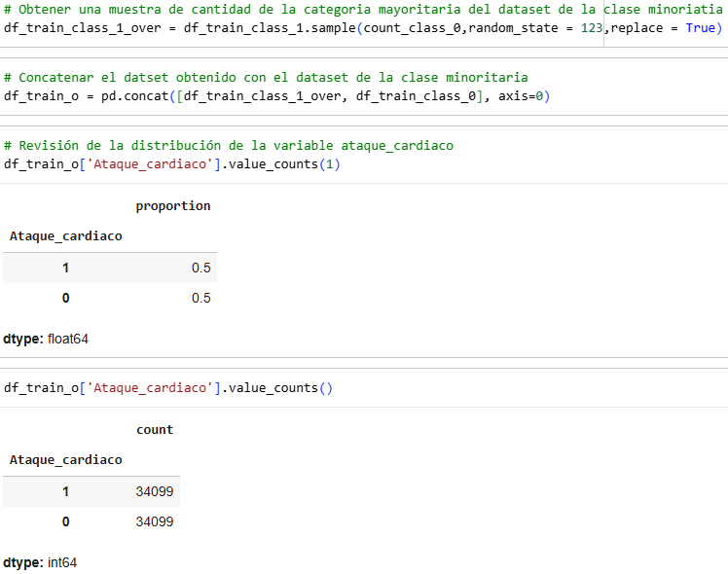Click the 'Revisión de la distribución' comment

point(229,146)
